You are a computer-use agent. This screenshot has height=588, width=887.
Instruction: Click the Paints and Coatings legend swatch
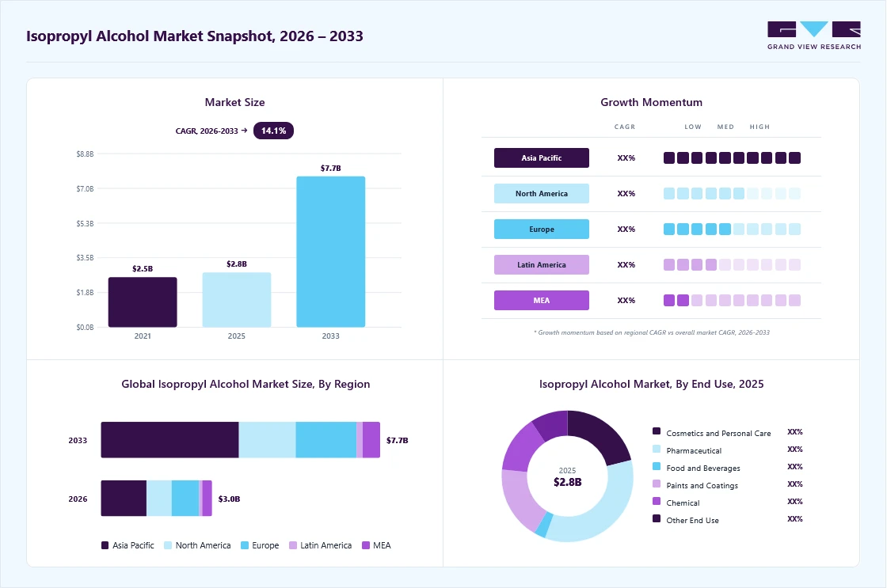(657, 484)
